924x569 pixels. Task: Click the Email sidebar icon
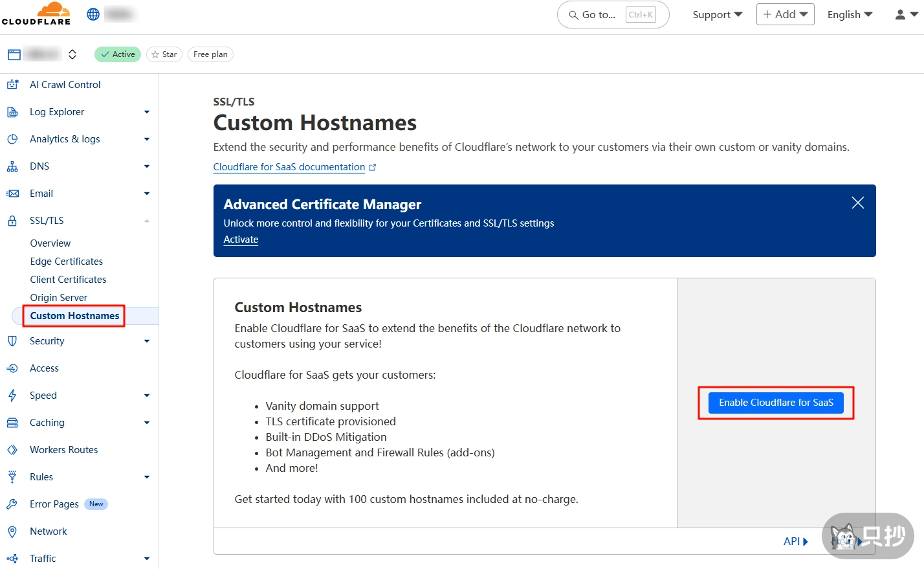(14, 193)
